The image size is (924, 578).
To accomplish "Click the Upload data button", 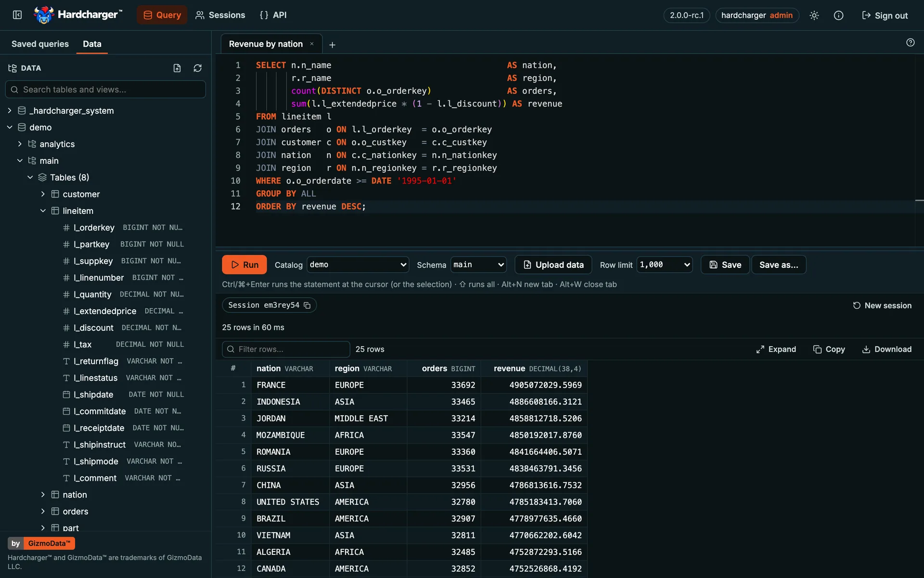I will [x=553, y=264].
